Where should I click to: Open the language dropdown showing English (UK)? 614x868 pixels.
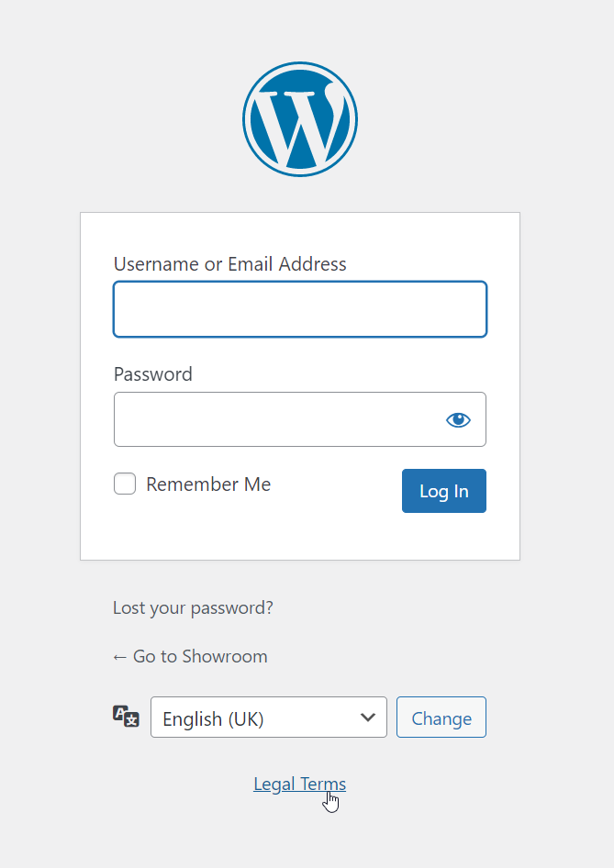coord(257,718)
